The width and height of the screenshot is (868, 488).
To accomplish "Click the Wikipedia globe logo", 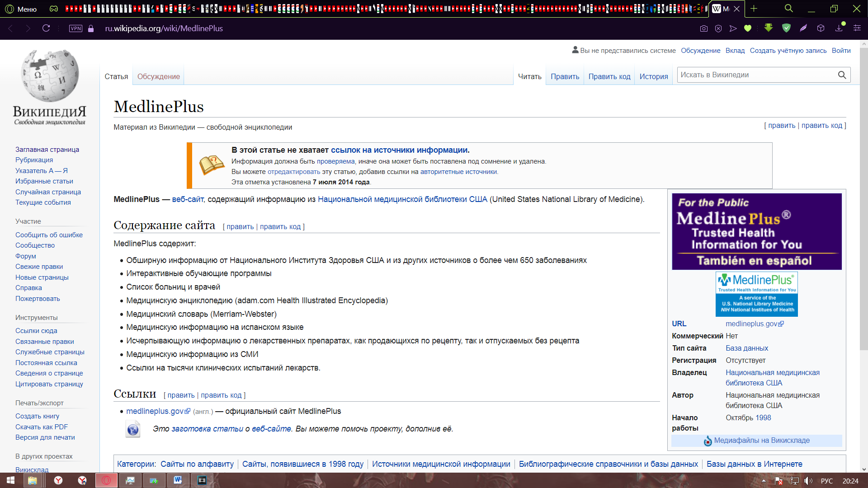I will point(50,87).
